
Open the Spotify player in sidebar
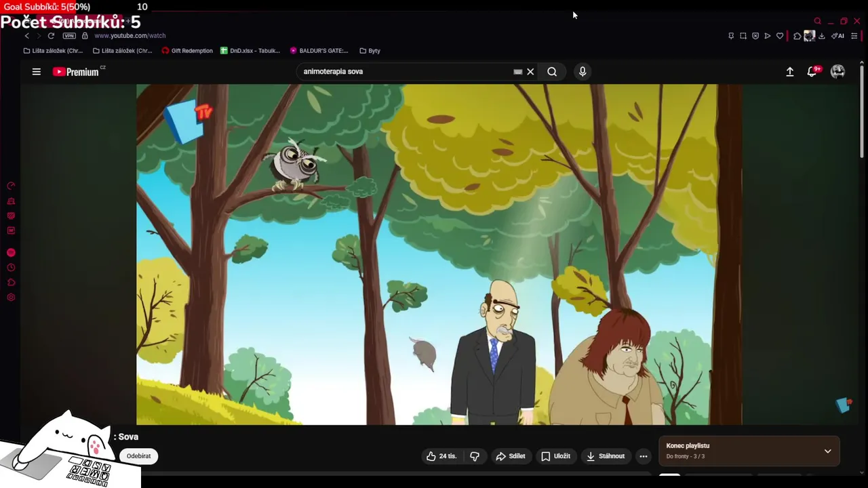point(11,253)
